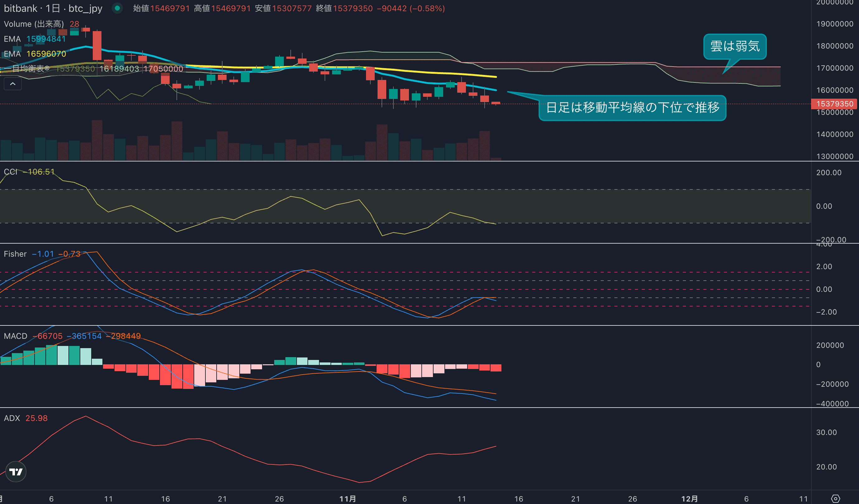Click the 11月 marker on time axis
The width and height of the screenshot is (859, 504).
pyautogui.click(x=348, y=499)
